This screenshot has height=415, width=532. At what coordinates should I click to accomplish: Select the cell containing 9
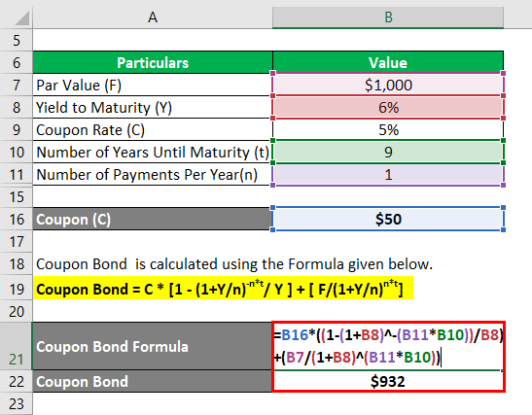point(388,152)
